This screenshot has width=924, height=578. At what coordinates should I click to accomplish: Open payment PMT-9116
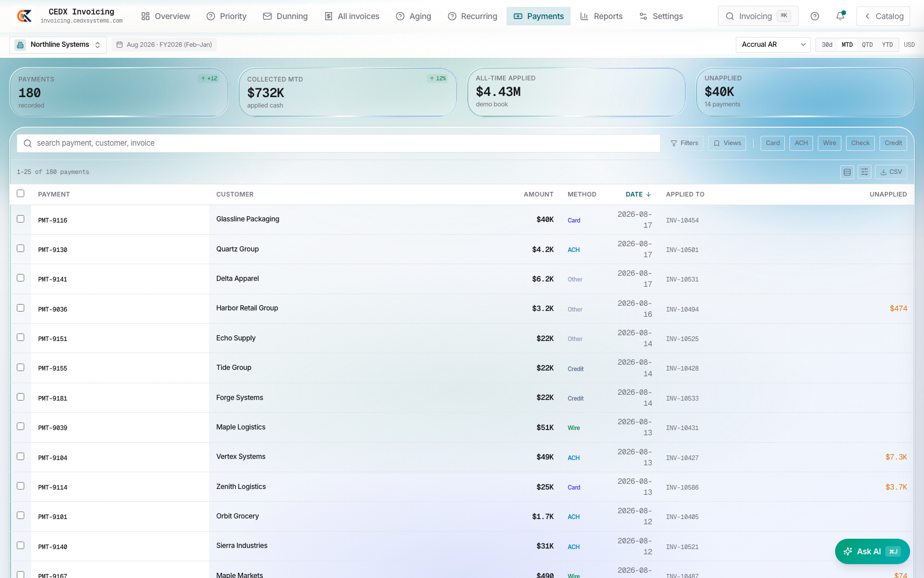[x=53, y=220]
